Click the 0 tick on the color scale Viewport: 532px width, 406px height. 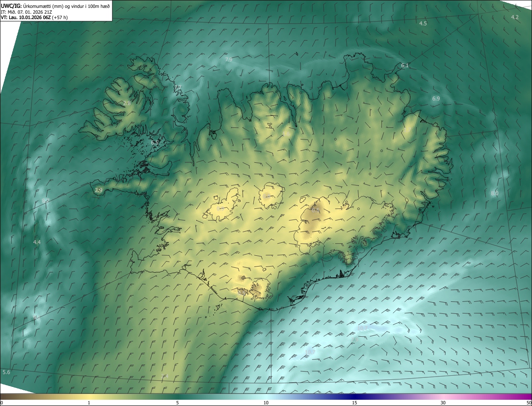(2, 403)
